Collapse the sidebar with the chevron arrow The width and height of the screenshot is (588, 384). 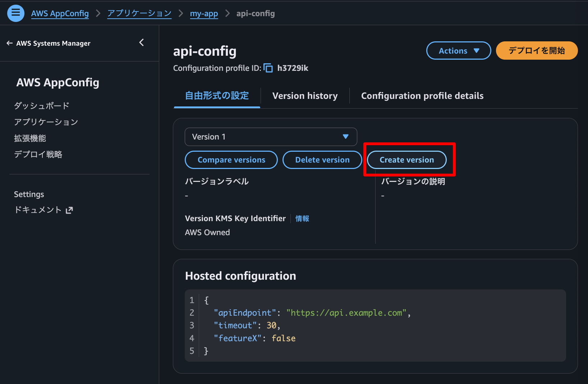point(142,43)
